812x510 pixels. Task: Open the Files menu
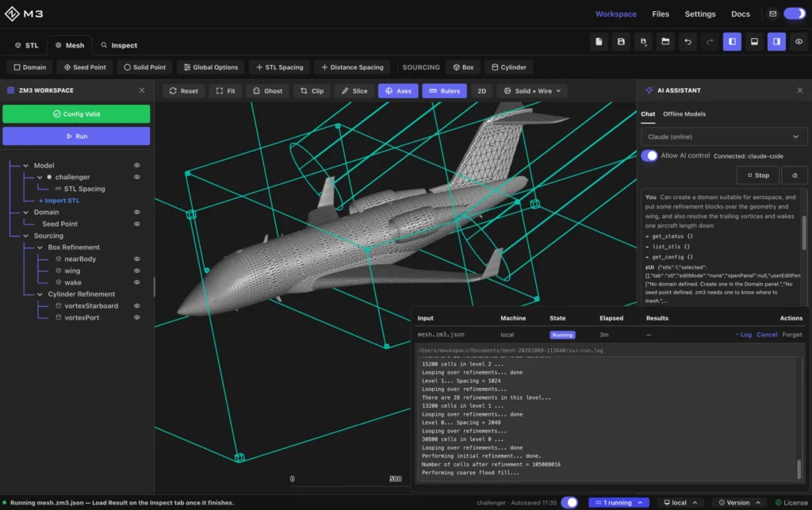[661, 14]
